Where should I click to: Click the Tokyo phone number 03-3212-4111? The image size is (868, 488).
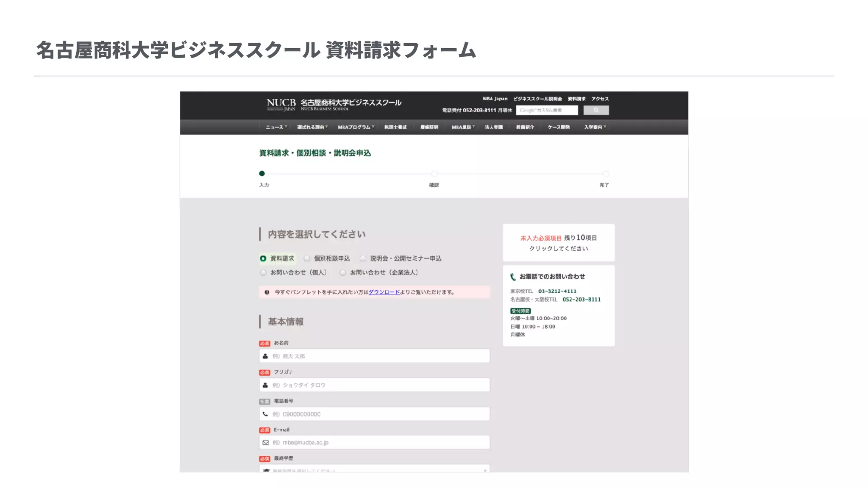point(557,291)
